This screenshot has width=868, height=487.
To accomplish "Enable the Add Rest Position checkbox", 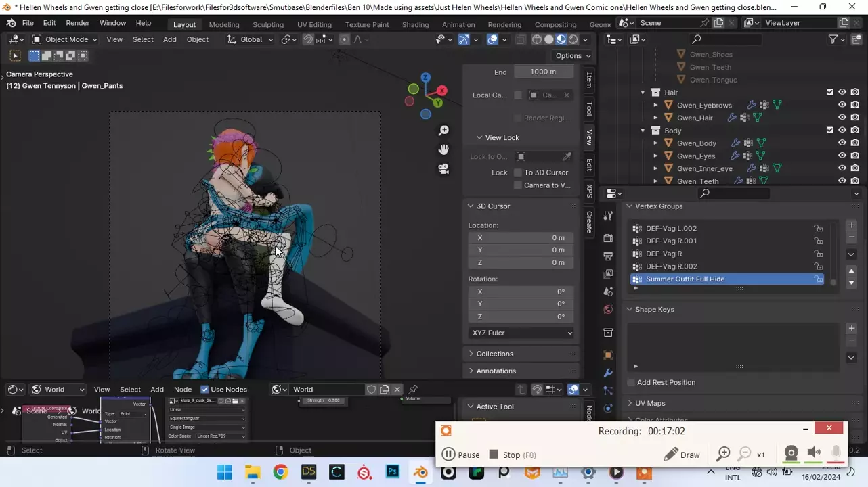I will (x=631, y=383).
